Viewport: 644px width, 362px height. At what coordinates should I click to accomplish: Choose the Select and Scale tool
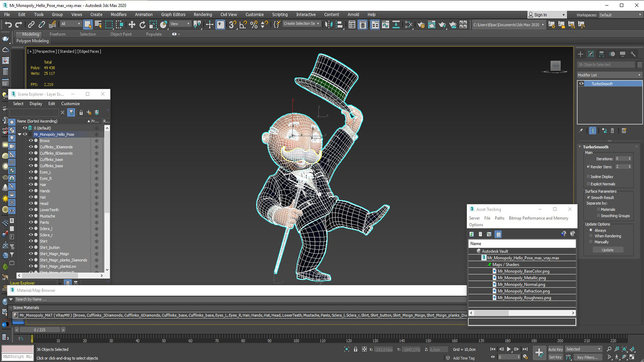[x=153, y=24]
